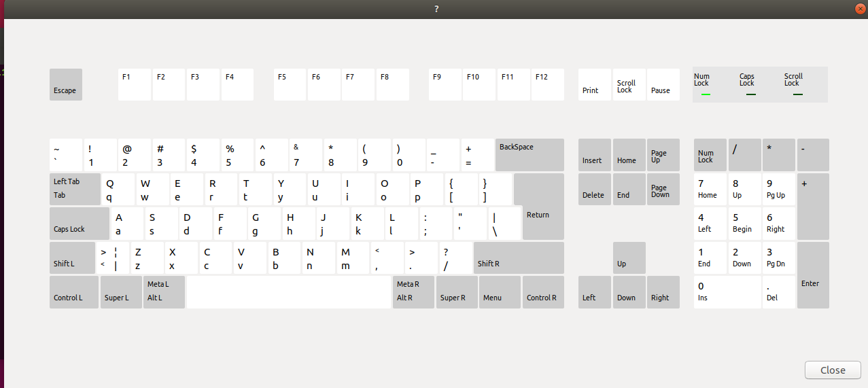Click the Insert key
This screenshot has width=868, height=388.
pyautogui.click(x=595, y=155)
